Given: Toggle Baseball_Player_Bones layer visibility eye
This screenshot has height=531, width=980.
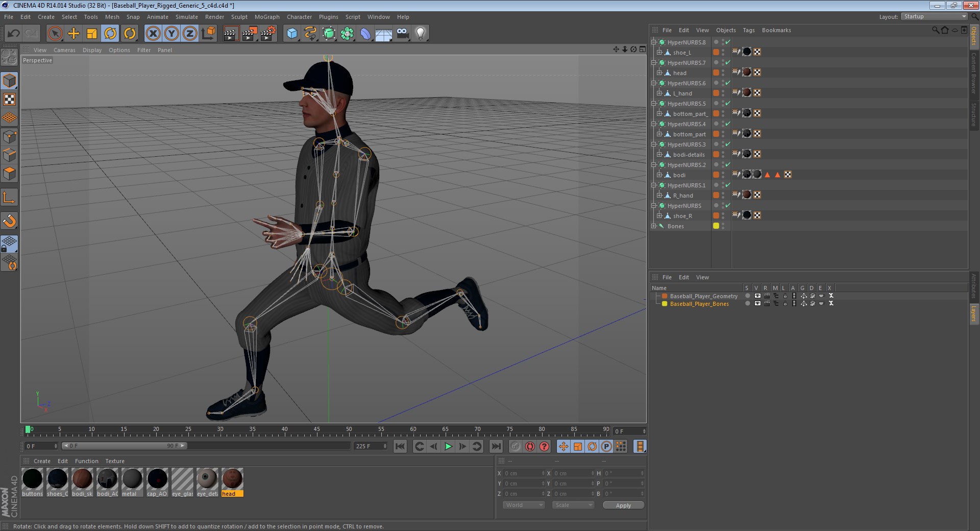Looking at the screenshot, I should click(757, 303).
